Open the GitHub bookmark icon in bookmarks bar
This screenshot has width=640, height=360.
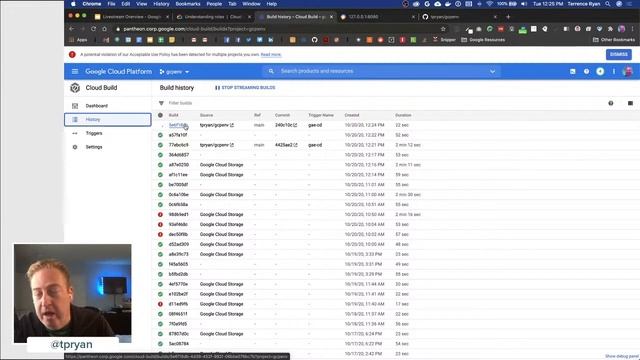[314, 40]
